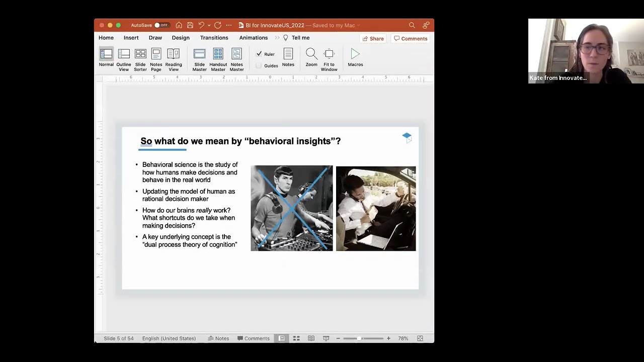Select the man in car image
The height and width of the screenshot is (362, 644).
tap(376, 209)
